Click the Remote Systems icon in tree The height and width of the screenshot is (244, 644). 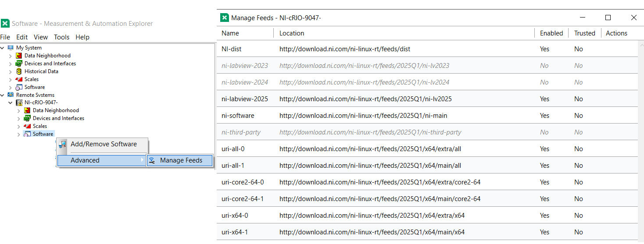coord(11,95)
